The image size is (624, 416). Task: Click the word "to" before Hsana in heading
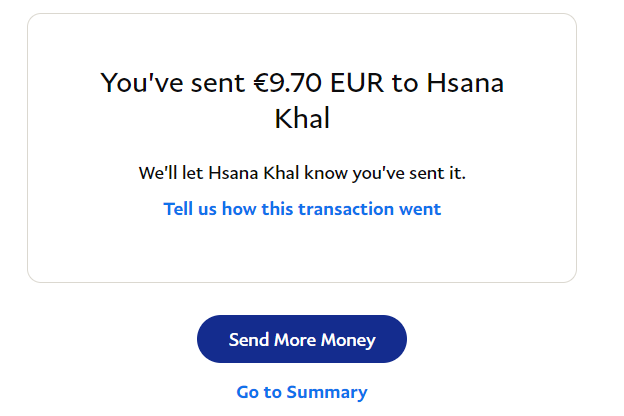click(404, 83)
